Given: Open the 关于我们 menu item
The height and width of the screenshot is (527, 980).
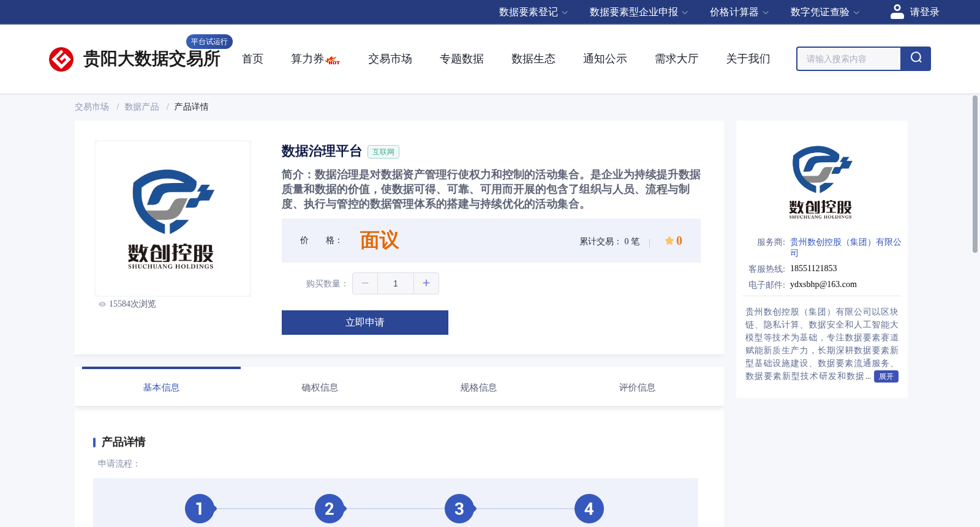Looking at the screenshot, I should (748, 59).
